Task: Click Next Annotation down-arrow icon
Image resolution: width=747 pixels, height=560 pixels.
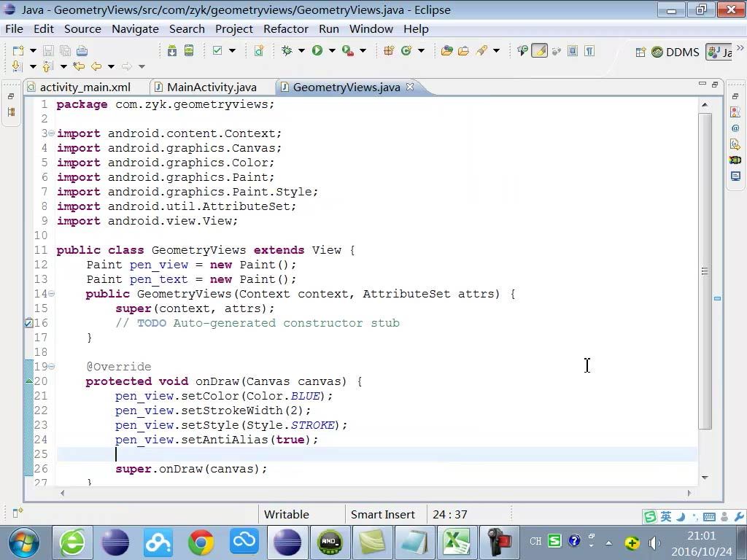Action: (17, 66)
